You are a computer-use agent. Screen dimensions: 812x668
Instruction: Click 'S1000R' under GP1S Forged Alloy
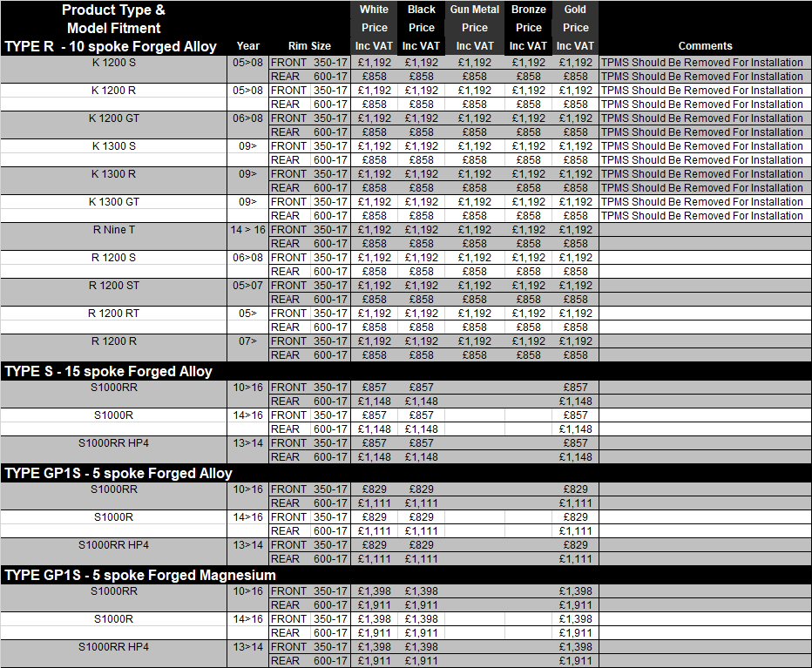tap(113, 518)
